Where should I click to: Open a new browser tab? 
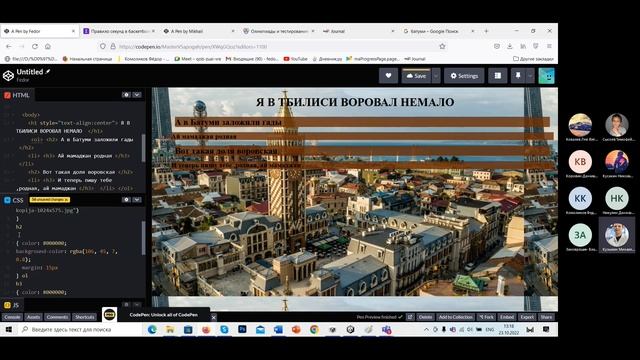(x=486, y=31)
